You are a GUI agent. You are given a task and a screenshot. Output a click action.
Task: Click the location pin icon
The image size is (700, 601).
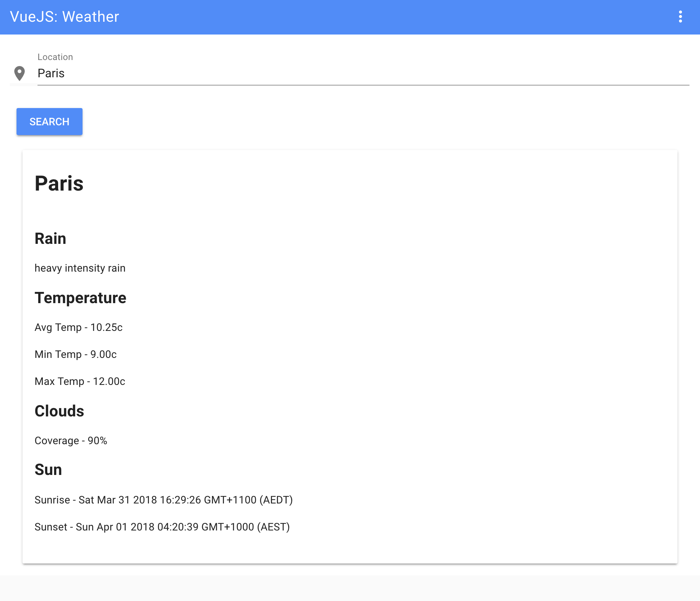click(x=20, y=74)
